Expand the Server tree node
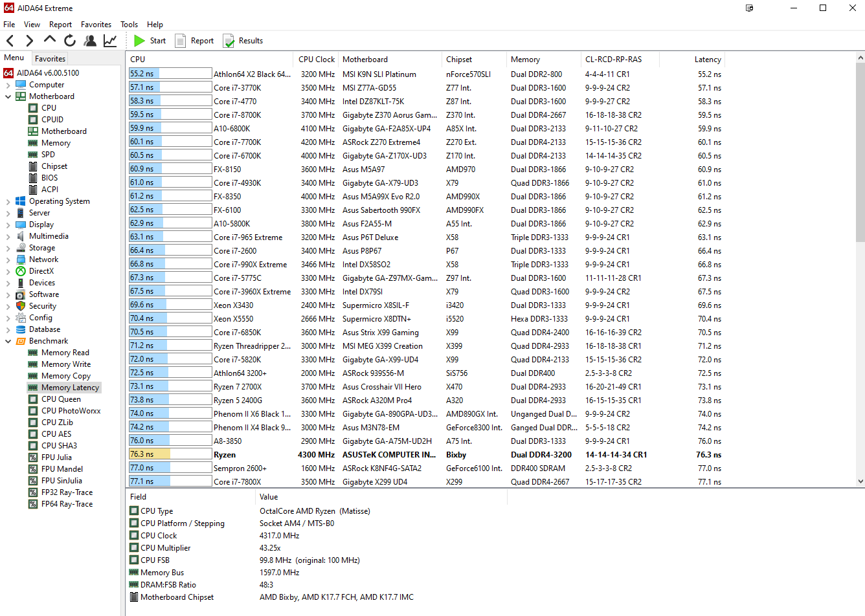Viewport: 865px width, 616px height. [x=8, y=213]
